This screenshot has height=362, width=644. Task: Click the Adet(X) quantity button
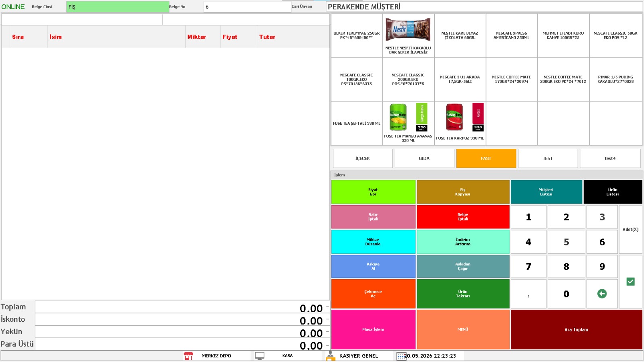630,229
